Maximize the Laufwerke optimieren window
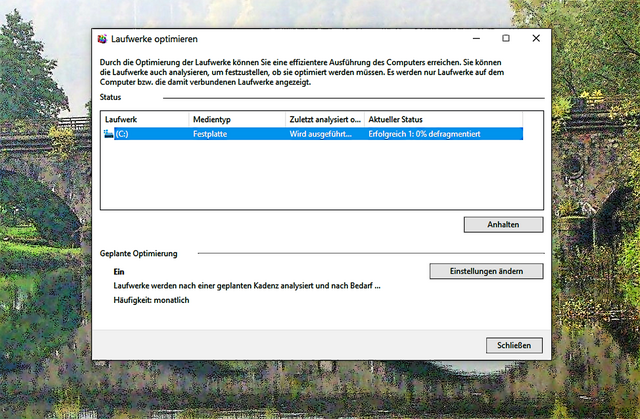640x419 pixels. click(506, 38)
